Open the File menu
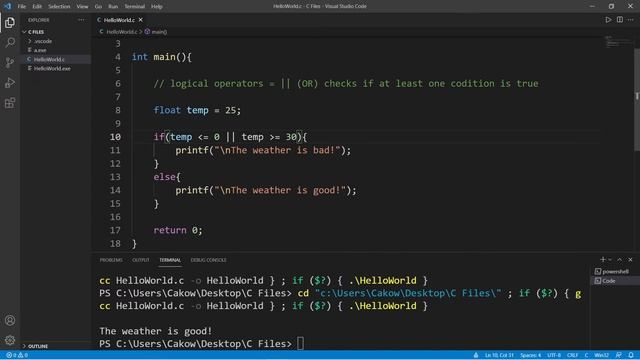This screenshot has height=360, width=640. click(x=22, y=6)
